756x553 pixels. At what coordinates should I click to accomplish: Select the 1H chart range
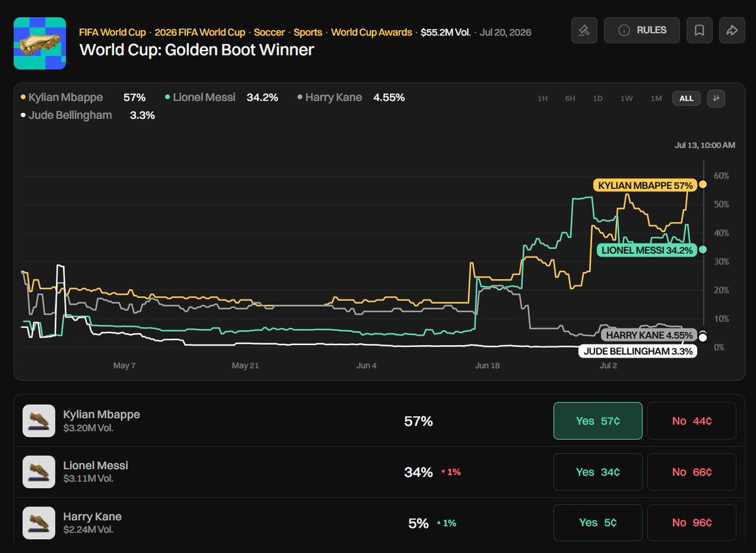coord(542,98)
